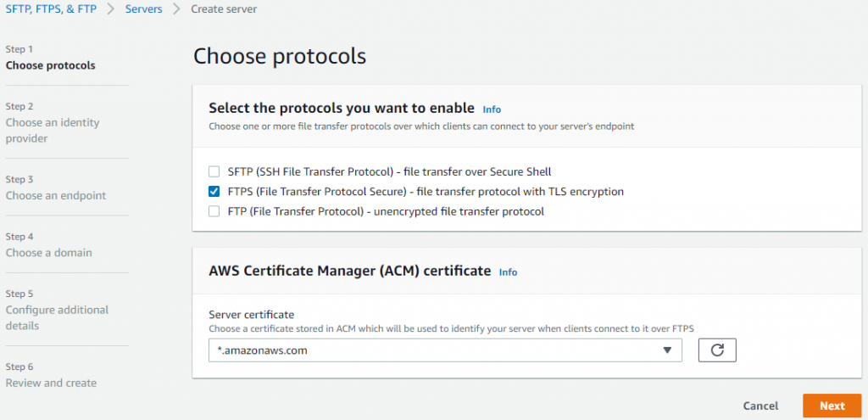Cancel the server creation
The height and width of the screenshot is (420, 868).
pyautogui.click(x=760, y=406)
